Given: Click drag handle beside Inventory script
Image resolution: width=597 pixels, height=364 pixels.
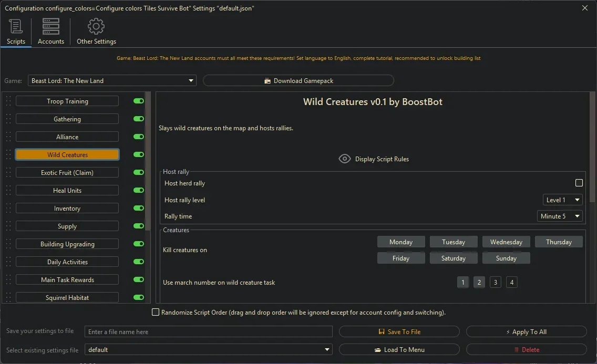Looking at the screenshot, I should [x=8, y=209].
